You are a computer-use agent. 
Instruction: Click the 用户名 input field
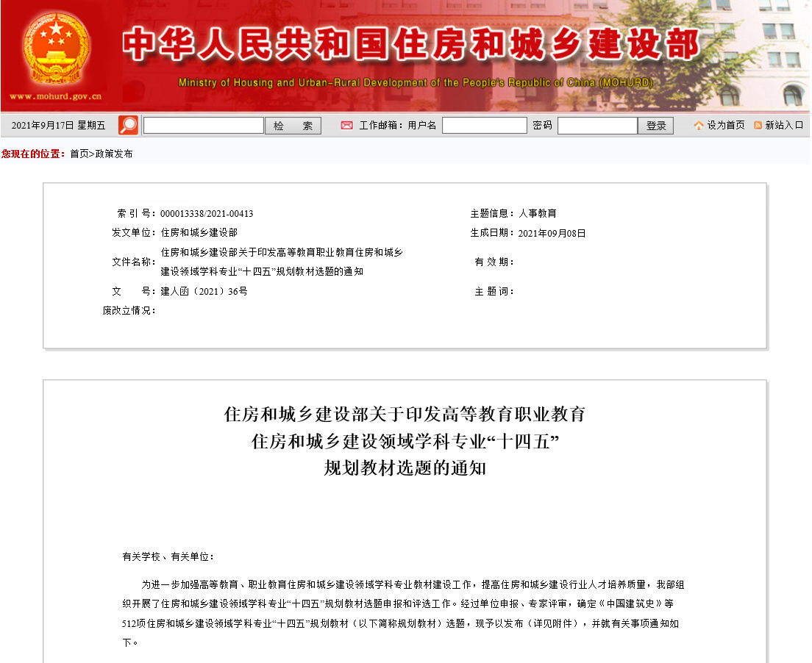tap(484, 126)
